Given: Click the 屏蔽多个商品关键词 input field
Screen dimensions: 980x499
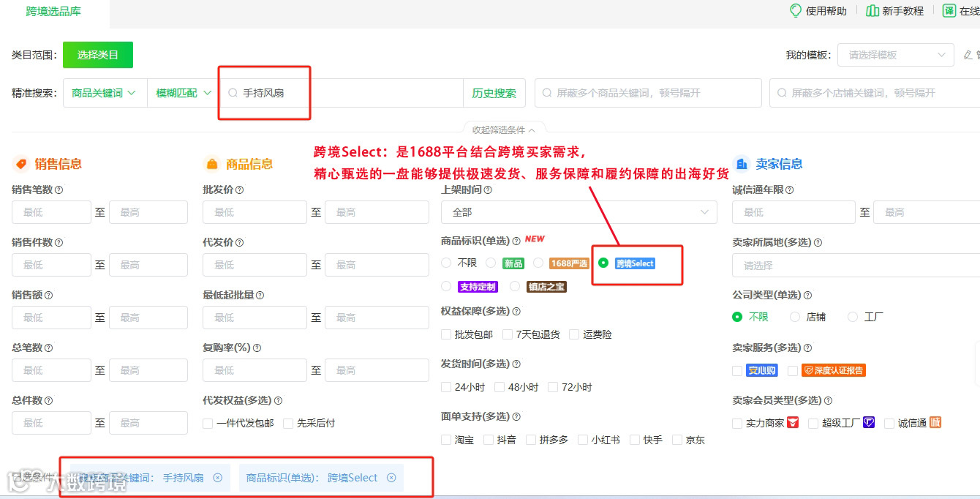Looking at the screenshot, I should point(648,93).
